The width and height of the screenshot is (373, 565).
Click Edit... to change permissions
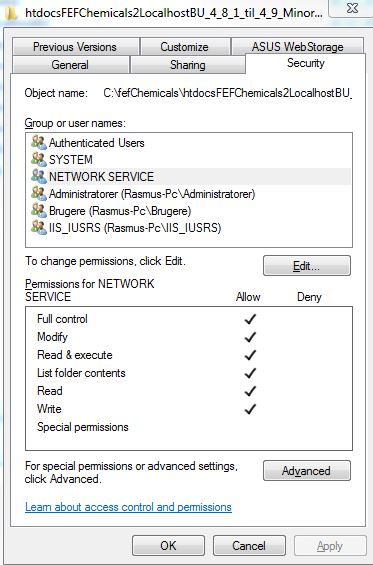pyautogui.click(x=307, y=266)
